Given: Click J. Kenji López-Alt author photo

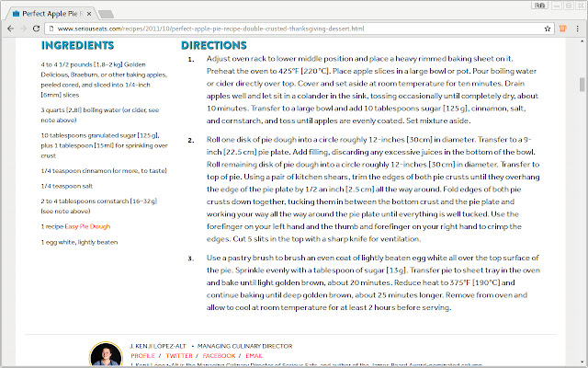Looking at the screenshot, I should tap(106, 354).
